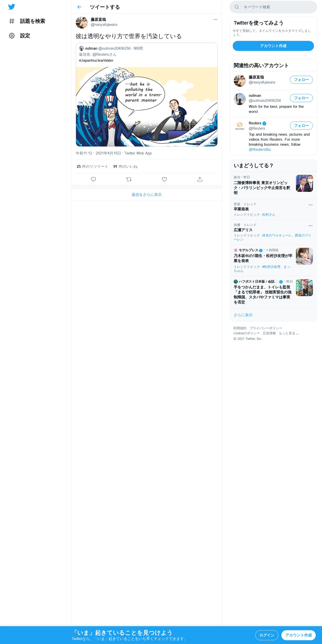Screen dimensions: 322x644
Task: Click 終末のワルキューレ topic link
Action: (277, 235)
